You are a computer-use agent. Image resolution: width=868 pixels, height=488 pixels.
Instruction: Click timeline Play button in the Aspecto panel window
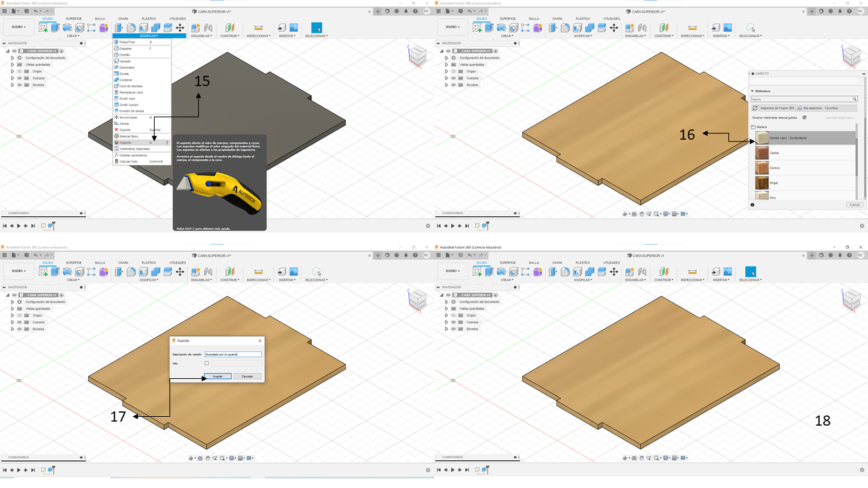[452, 224]
